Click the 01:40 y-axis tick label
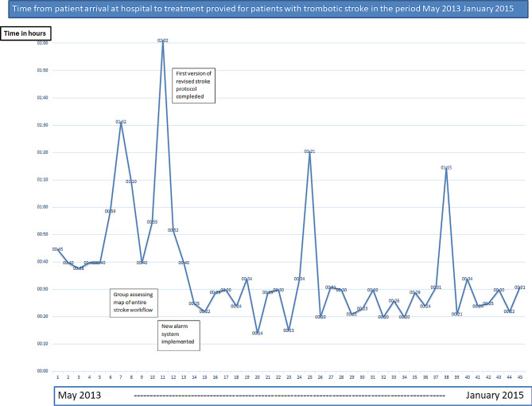This screenshot has width=532, height=406. (x=42, y=98)
